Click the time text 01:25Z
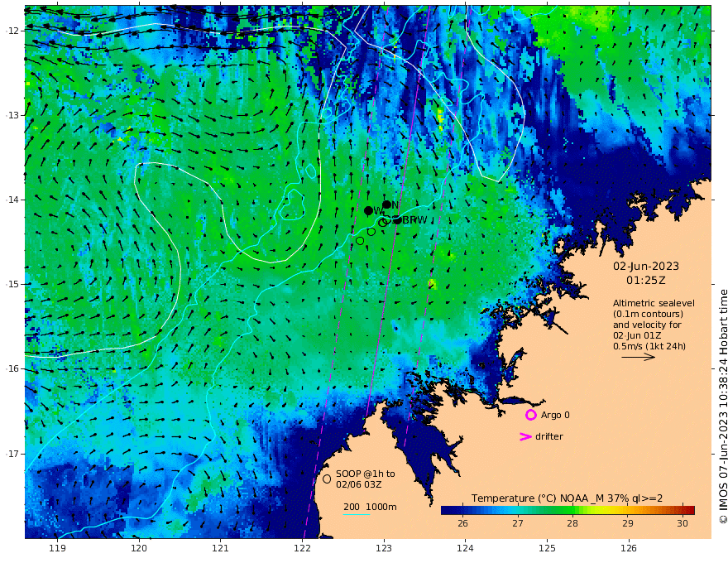The image size is (728, 563). click(646, 281)
